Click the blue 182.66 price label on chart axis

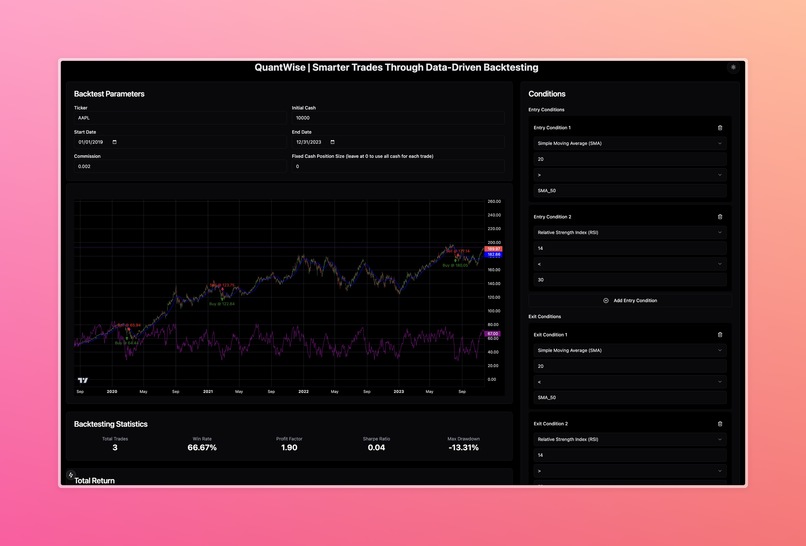coord(493,254)
